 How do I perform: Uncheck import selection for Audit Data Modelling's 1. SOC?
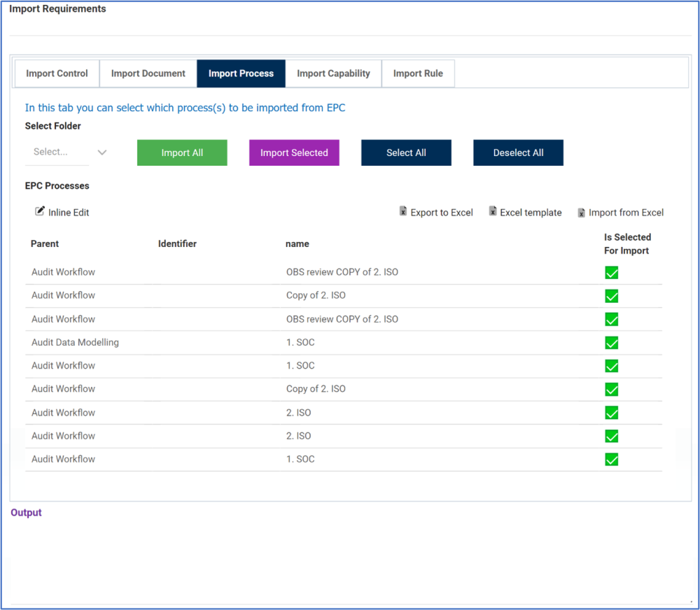(x=612, y=343)
